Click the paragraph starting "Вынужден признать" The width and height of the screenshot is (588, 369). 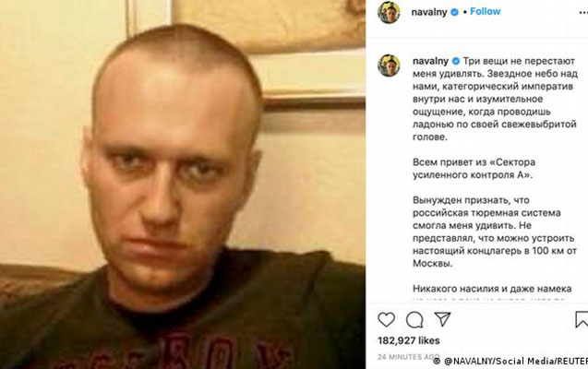(495, 232)
